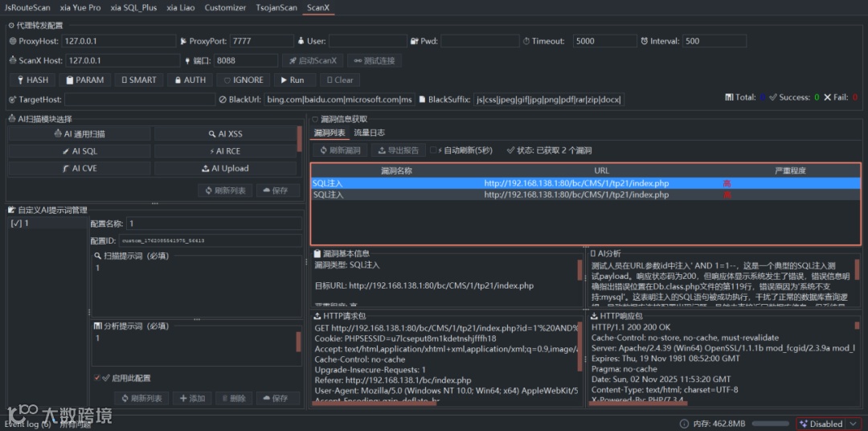The width and height of the screenshot is (868, 431).
Task: Toggle the 启用此配置 checkbox
Action: coord(97,378)
